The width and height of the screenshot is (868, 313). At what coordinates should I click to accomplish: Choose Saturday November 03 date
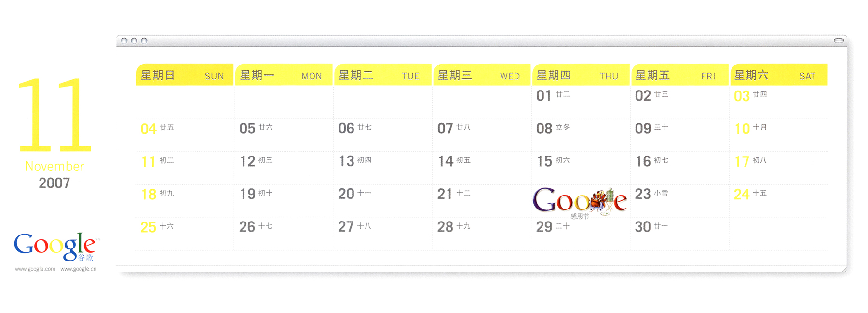pyautogui.click(x=779, y=103)
